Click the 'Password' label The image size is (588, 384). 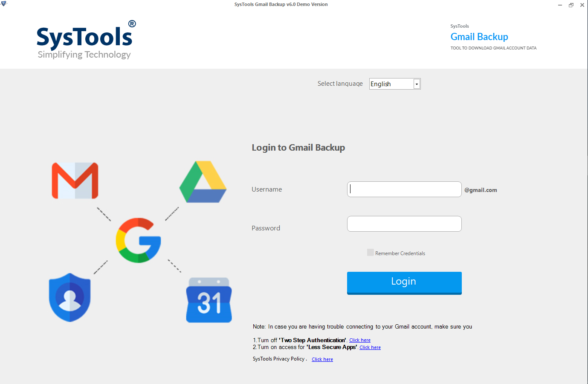pos(266,228)
